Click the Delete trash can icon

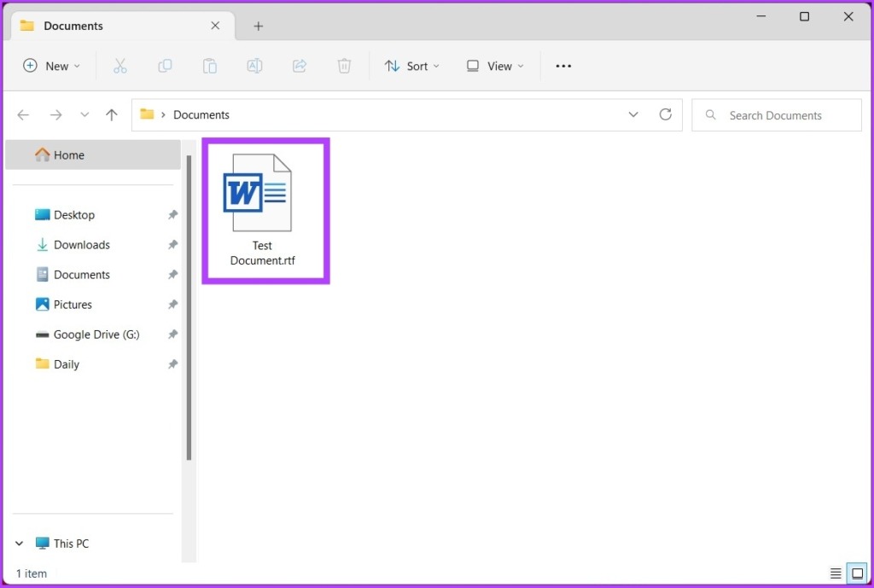[x=344, y=66]
